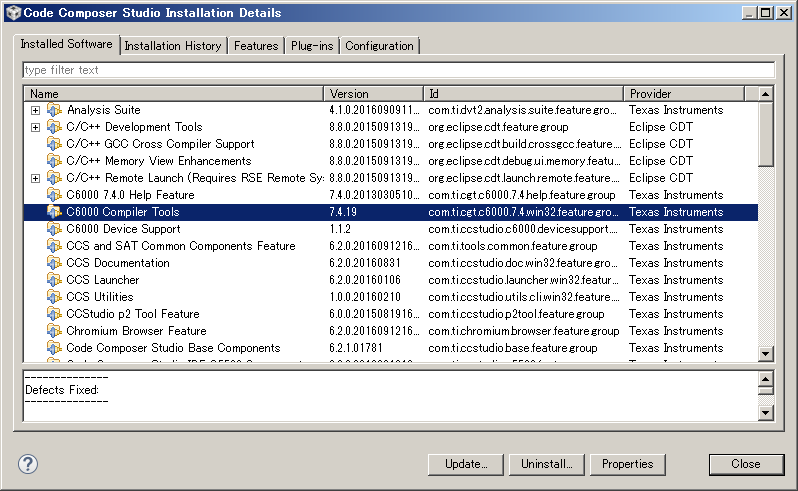
Task: Open Properties for the selected feature
Action: pos(628,465)
